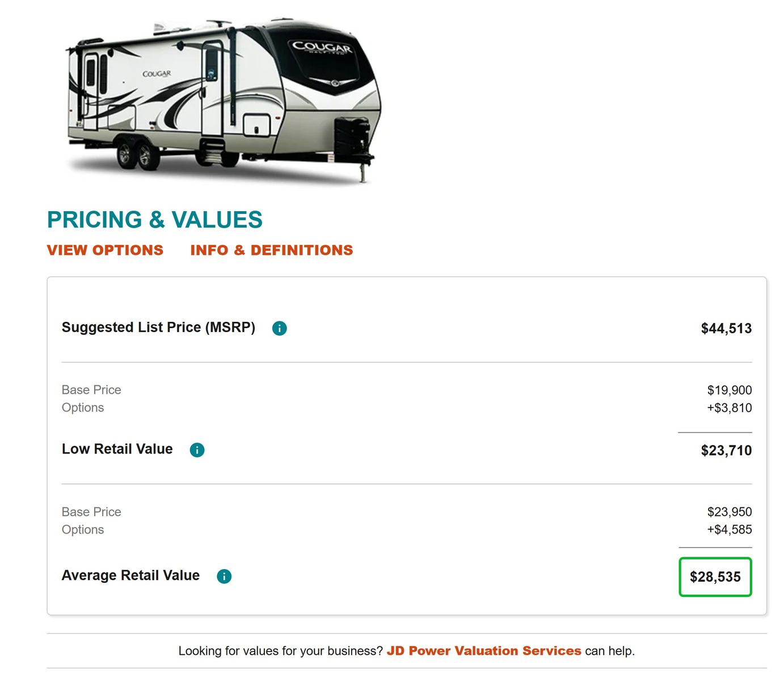
Task: Click the +$4,585 options amount
Action: tap(729, 529)
